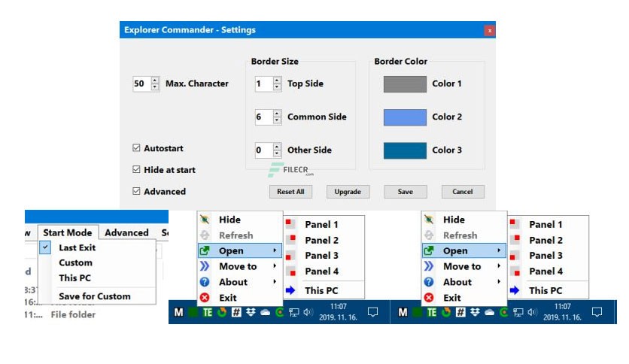Click the blue Move to chevrons icon in left menu

coord(205,266)
